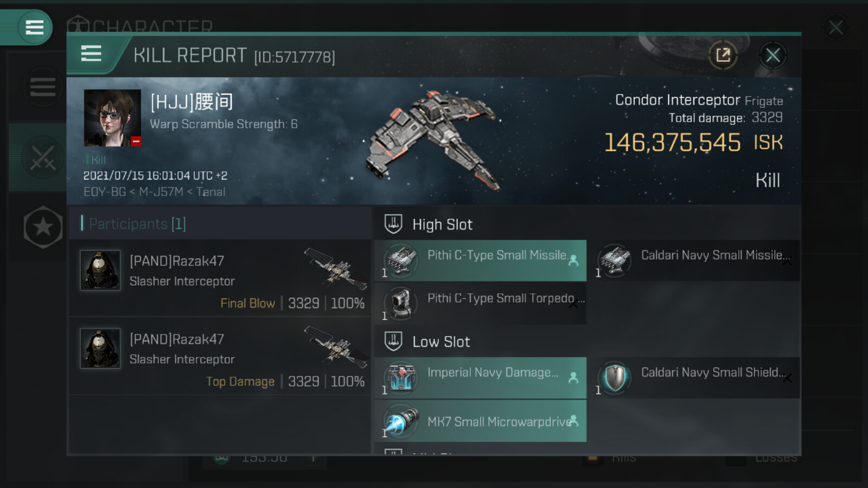The width and height of the screenshot is (868, 488).
Task: Open the dimmed list sidebar icon
Action: pos(42,87)
